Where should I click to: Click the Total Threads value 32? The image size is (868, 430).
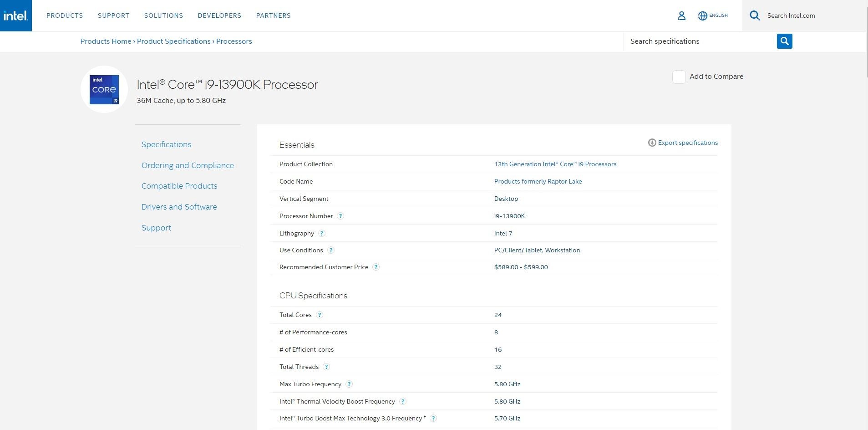498,367
